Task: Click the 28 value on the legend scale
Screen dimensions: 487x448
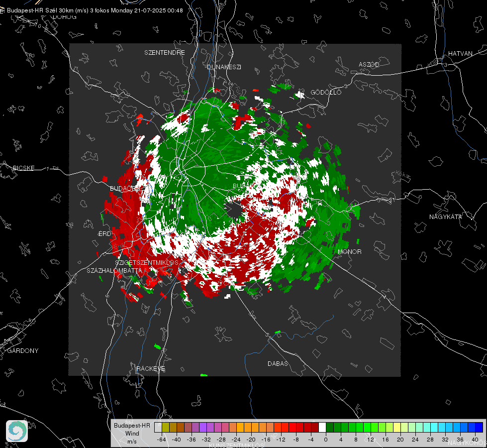Action: point(430,440)
